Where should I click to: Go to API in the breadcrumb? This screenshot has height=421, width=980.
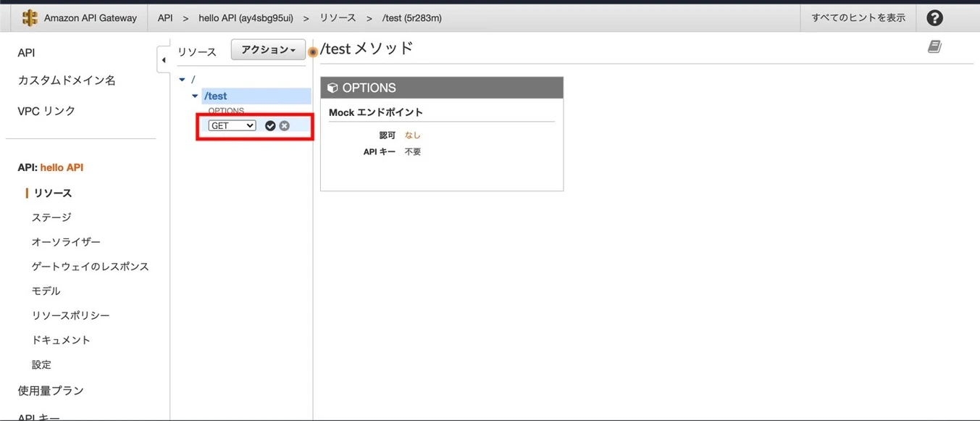[165, 18]
